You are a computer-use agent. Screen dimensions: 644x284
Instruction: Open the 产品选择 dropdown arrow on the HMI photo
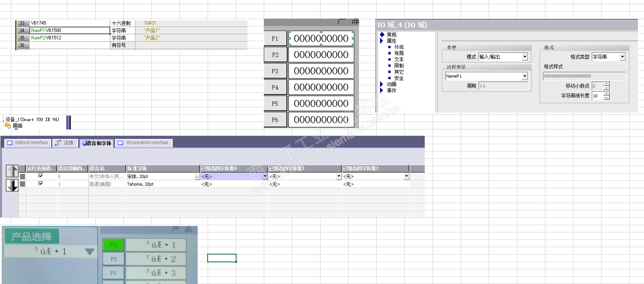coord(90,252)
